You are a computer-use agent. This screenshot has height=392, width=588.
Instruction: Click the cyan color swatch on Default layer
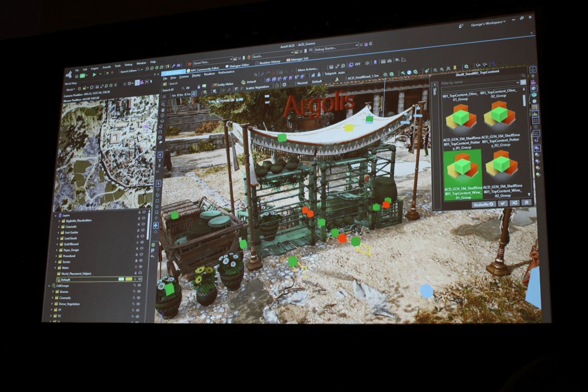[x=121, y=279]
